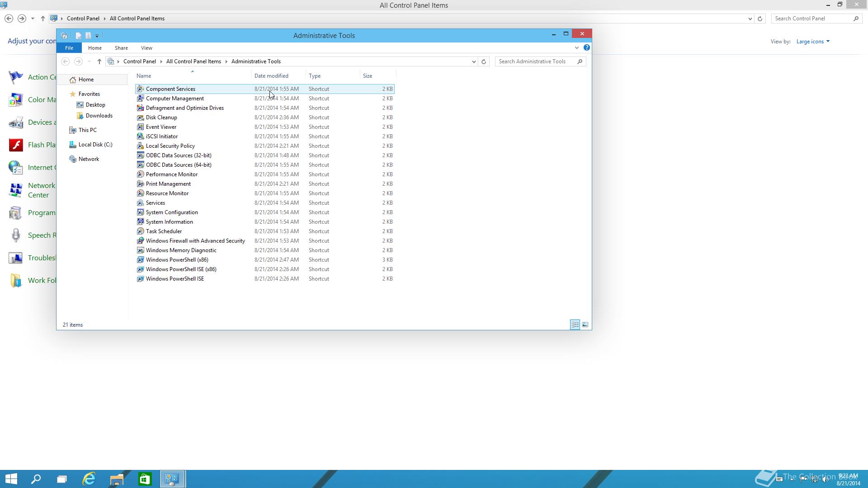Select the Event Viewer shortcut icon

click(x=140, y=127)
